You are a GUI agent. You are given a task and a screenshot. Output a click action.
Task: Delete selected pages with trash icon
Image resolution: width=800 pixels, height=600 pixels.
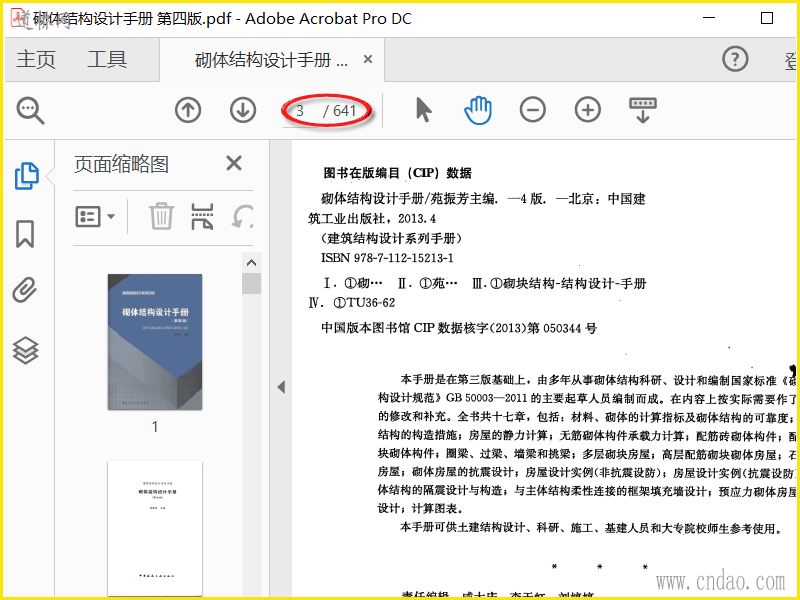pos(161,216)
